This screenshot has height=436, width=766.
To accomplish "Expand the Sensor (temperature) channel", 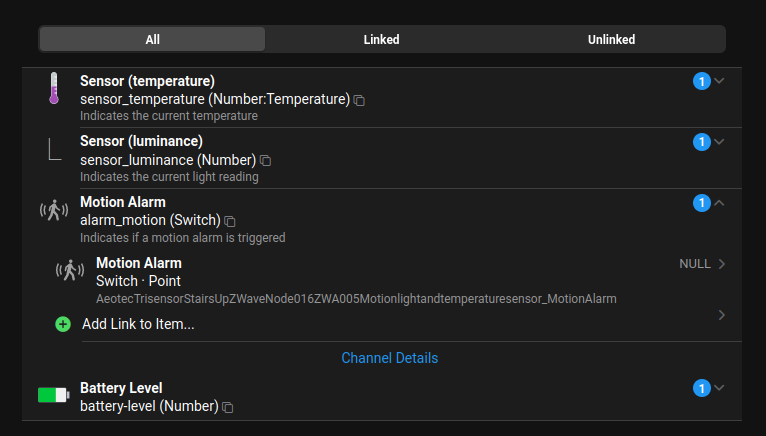I will (719, 81).
